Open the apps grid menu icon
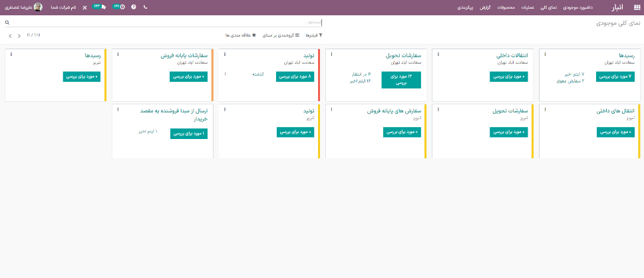The width and height of the screenshot is (644, 278). pyautogui.click(x=637, y=7)
